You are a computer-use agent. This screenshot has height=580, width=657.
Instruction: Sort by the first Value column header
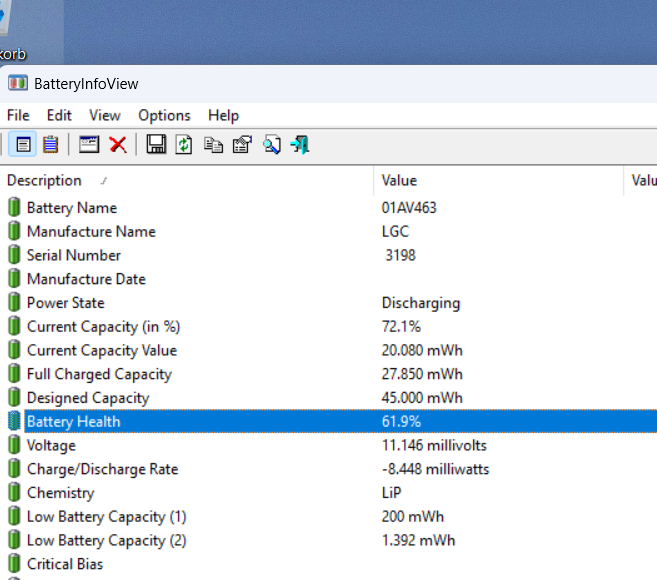[498, 181]
